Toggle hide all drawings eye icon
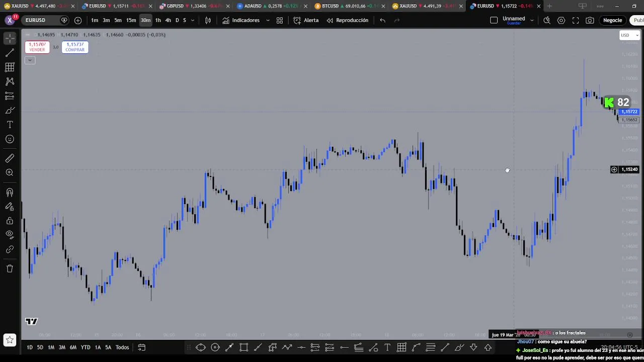This screenshot has width=644, height=362. (10, 235)
